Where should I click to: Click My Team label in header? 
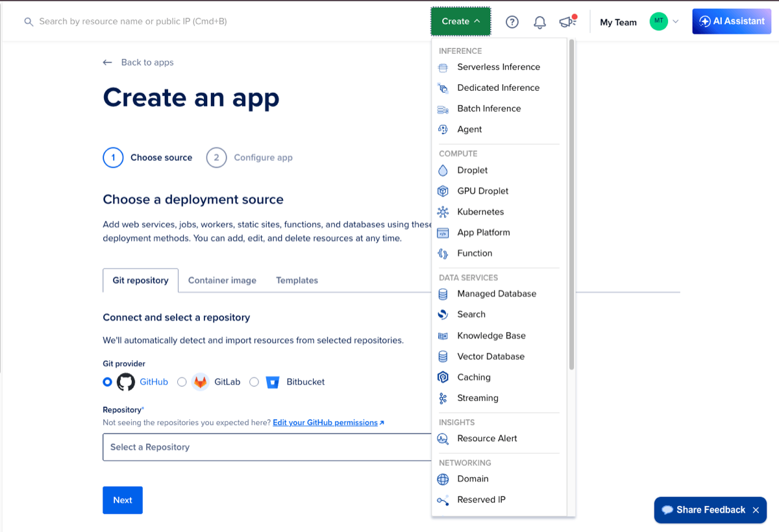pyautogui.click(x=618, y=22)
